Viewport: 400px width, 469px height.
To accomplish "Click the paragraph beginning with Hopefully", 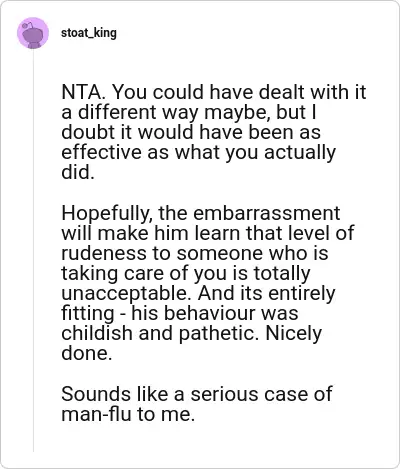I will 208,283.
